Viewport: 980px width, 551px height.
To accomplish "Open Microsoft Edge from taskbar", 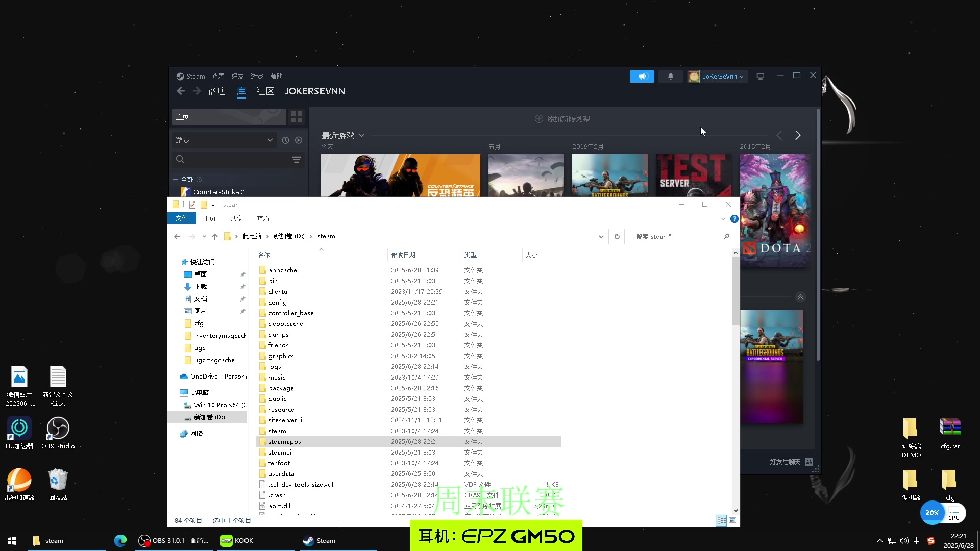I will coord(120,541).
